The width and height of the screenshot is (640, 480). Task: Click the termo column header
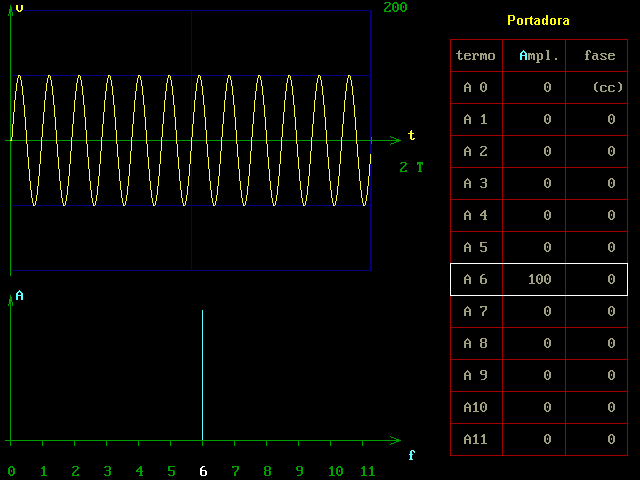pos(476,56)
